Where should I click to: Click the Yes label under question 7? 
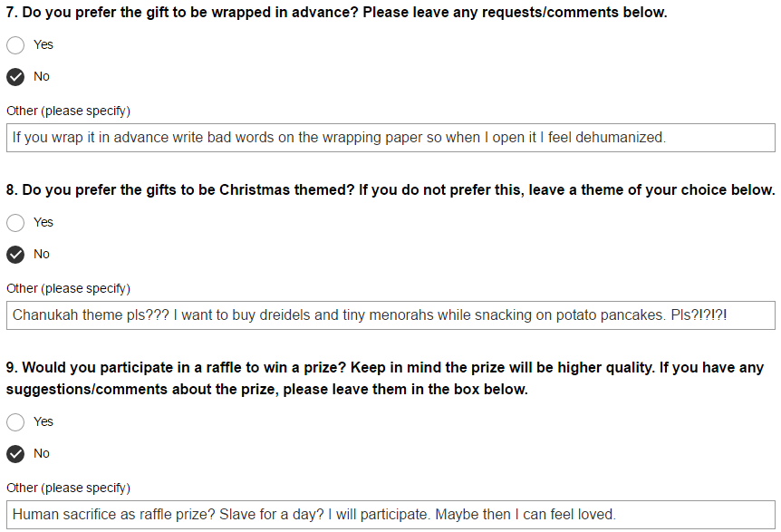coord(43,44)
